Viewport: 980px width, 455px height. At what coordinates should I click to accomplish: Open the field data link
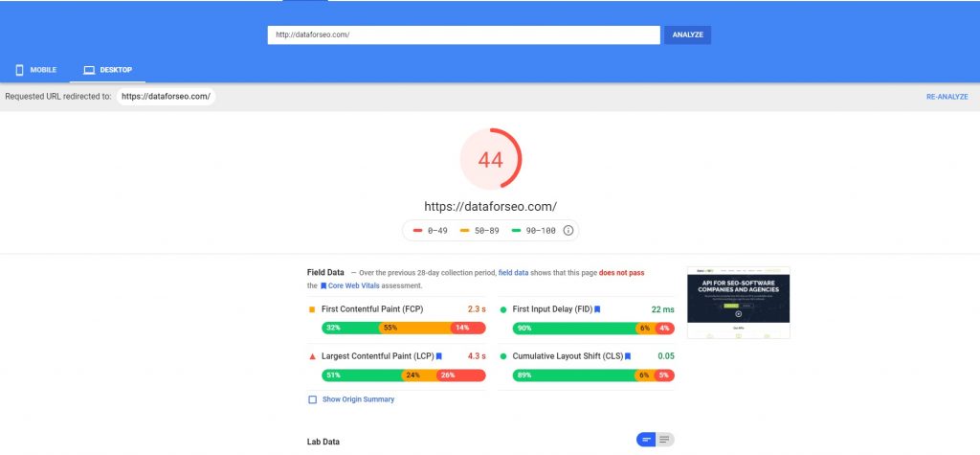(x=513, y=273)
